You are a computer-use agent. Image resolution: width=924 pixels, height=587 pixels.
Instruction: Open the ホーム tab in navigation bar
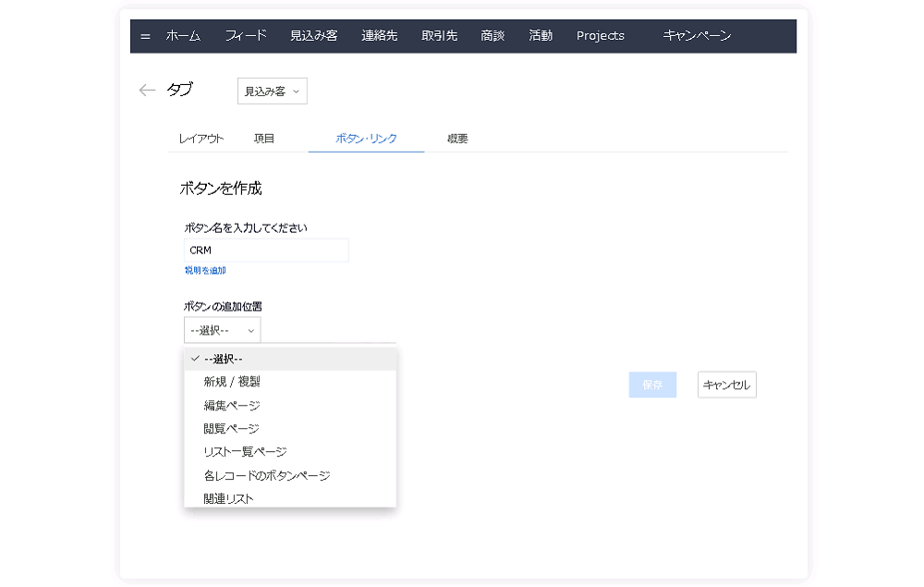click(x=183, y=36)
